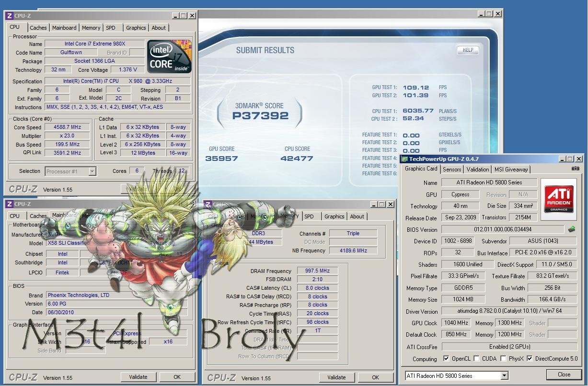Open the About tab in top CPU-Z window
588x386 pixels.
[x=159, y=28]
